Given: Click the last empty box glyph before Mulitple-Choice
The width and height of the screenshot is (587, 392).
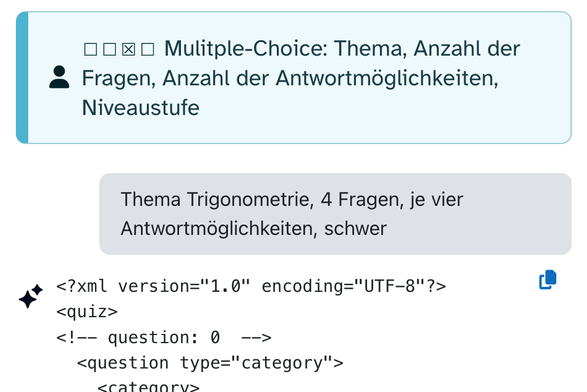Looking at the screenshot, I should coord(147,49).
